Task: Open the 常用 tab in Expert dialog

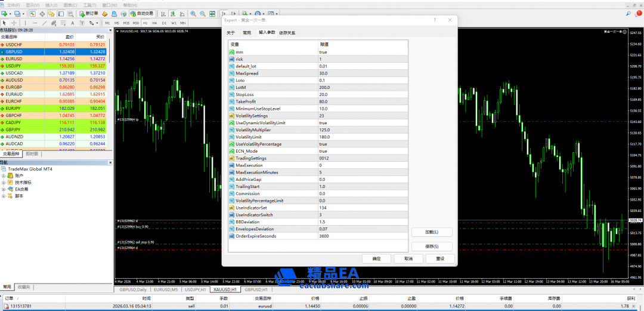Action: tap(246, 32)
